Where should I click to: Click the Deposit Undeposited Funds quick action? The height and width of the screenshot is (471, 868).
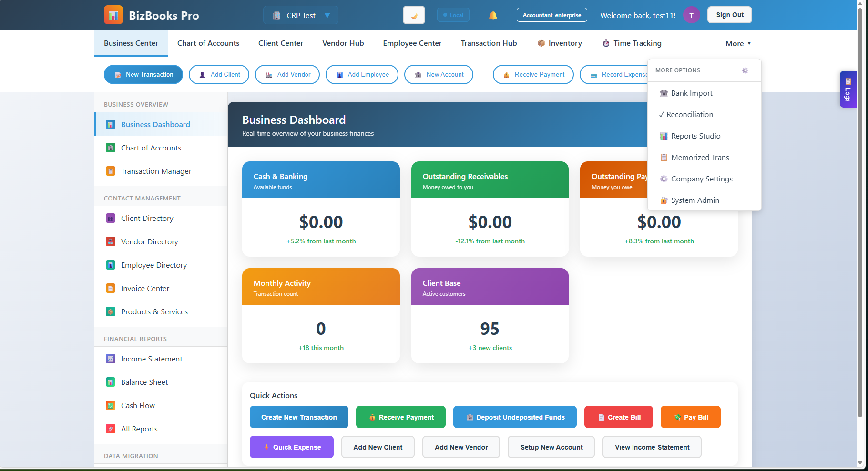[x=515, y=417]
